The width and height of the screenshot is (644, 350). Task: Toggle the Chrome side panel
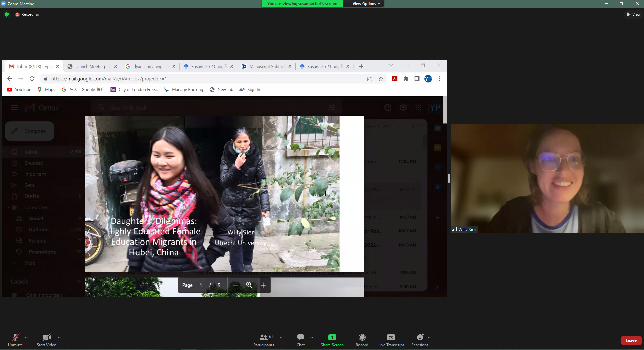click(x=417, y=79)
